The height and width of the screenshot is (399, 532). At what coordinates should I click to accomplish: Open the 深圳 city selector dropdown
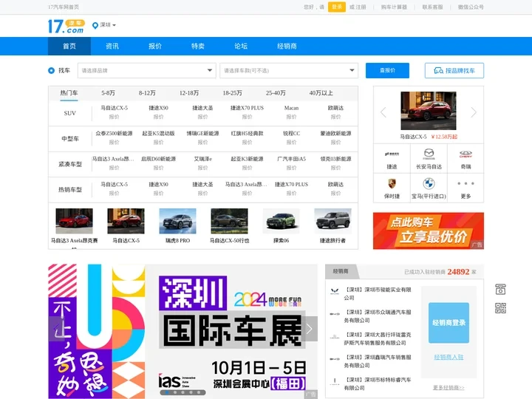(x=108, y=25)
